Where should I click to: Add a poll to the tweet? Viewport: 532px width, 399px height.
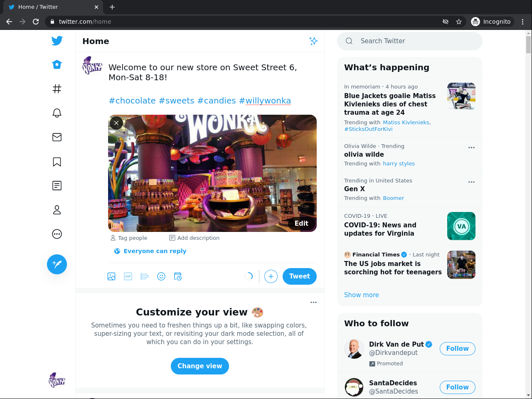145,276
